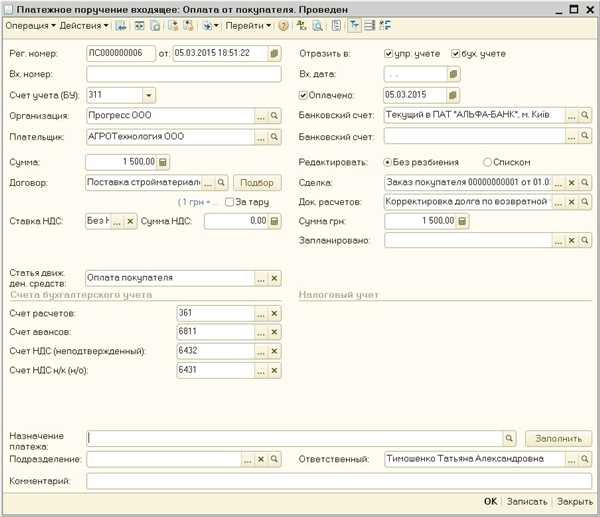The width and height of the screenshot is (600, 517).
Task: Open calendar next to Вх. дата field
Action: pyautogui.click(x=453, y=74)
